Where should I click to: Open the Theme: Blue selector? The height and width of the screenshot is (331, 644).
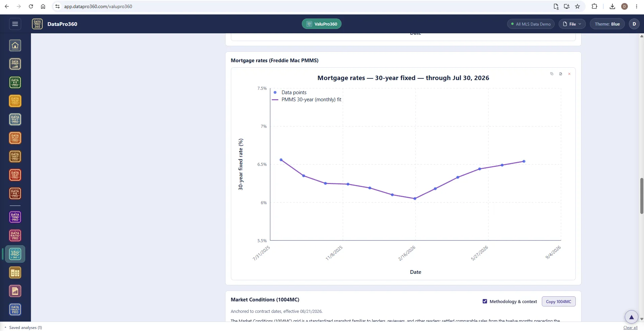coord(607,24)
